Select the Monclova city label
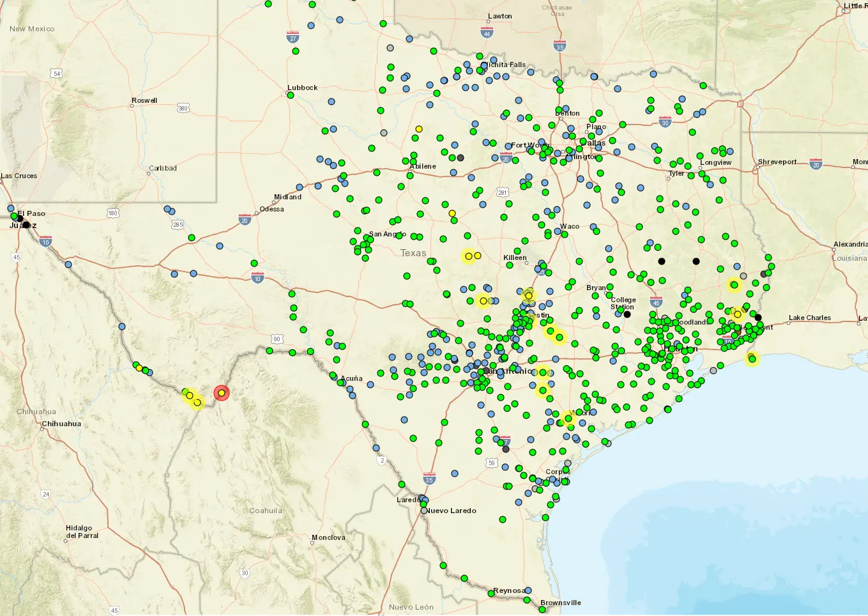 [328, 537]
